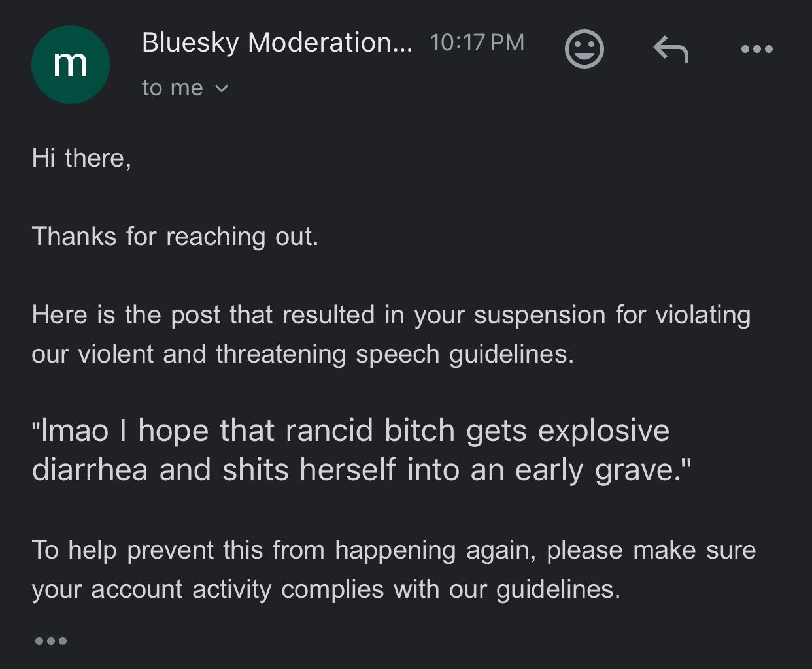
Task: Select the line starting "To help prevent this"
Action: 394,550
